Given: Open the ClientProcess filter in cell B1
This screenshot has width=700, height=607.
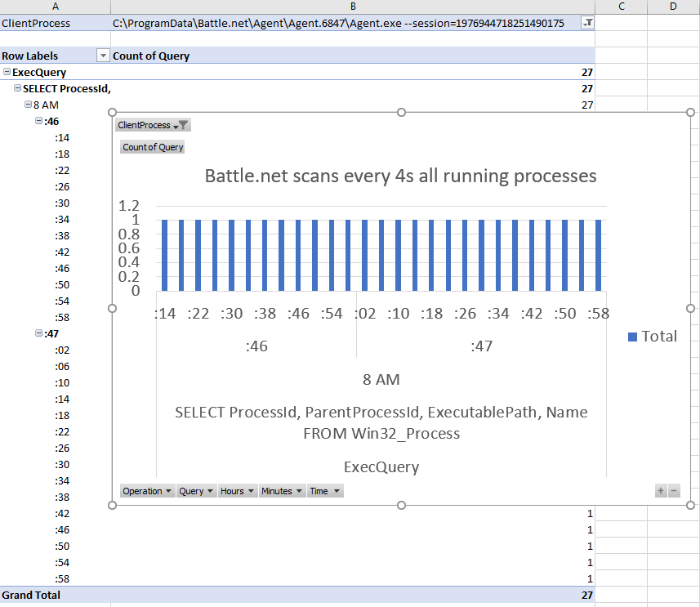Looking at the screenshot, I should [x=588, y=23].
